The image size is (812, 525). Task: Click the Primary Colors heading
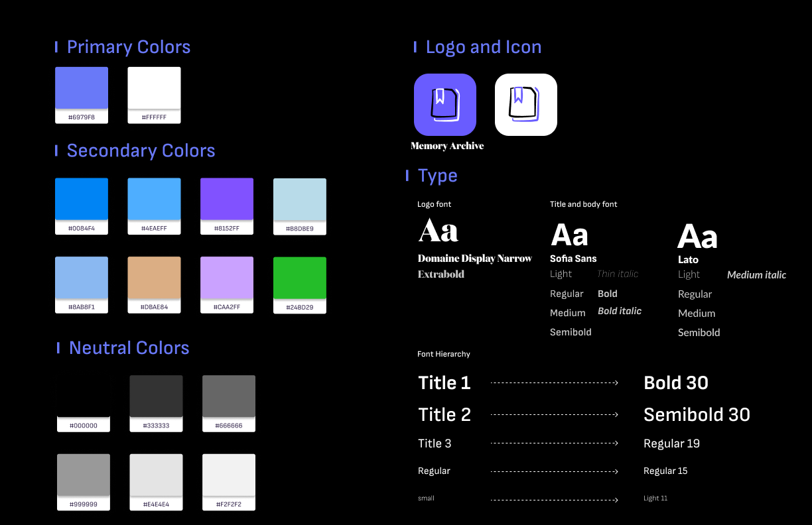tap(129, 47)
